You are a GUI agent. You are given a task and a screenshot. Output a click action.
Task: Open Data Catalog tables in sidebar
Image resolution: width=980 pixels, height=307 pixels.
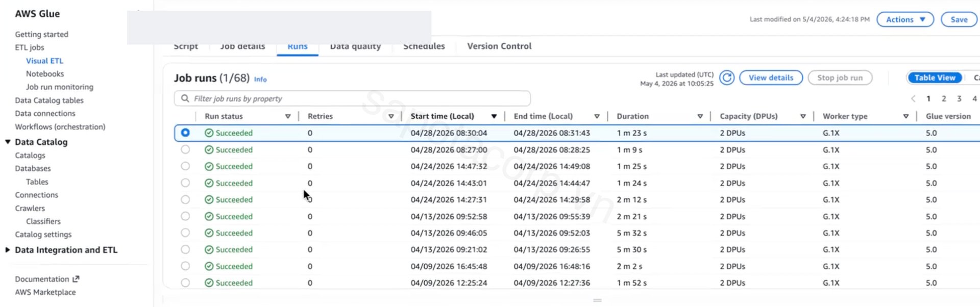coord(49,100)
